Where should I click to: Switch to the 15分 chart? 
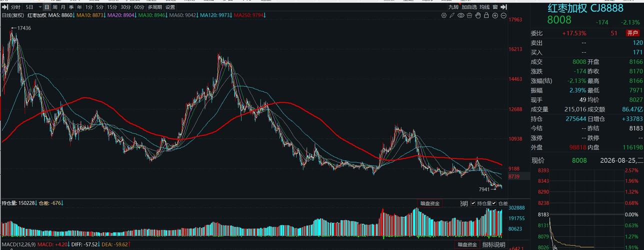coord(113,7)
